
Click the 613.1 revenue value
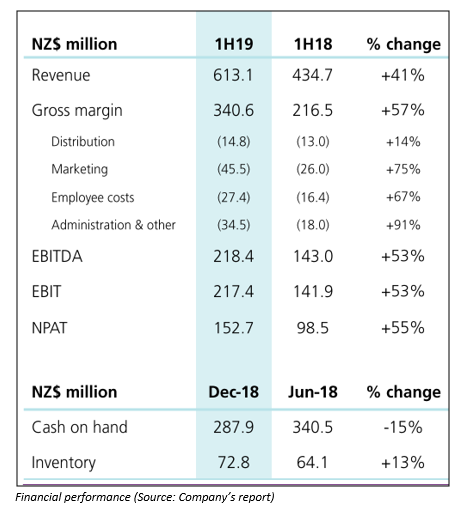click(233, 75)
